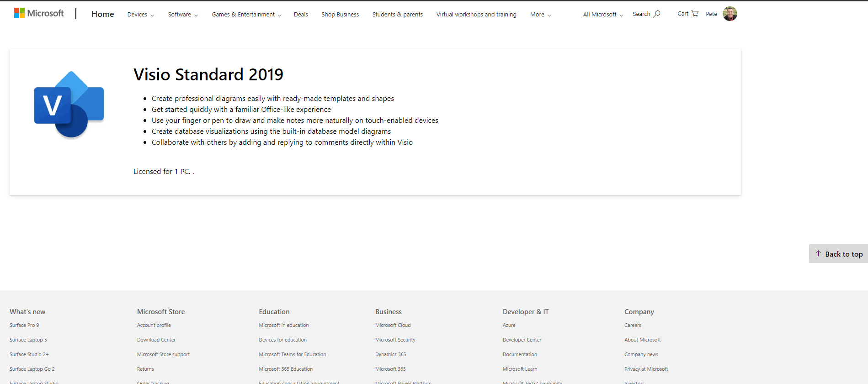Screen dimensions: 868x384
Task: Open the Deals nav item
Action: [301, 15]
